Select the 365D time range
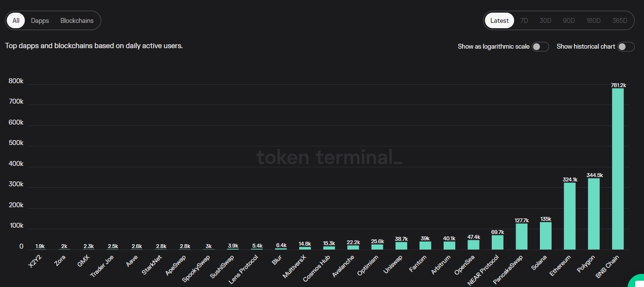Image resolution: width=644 pixels, height=287 pixels. tap(620, 21)
